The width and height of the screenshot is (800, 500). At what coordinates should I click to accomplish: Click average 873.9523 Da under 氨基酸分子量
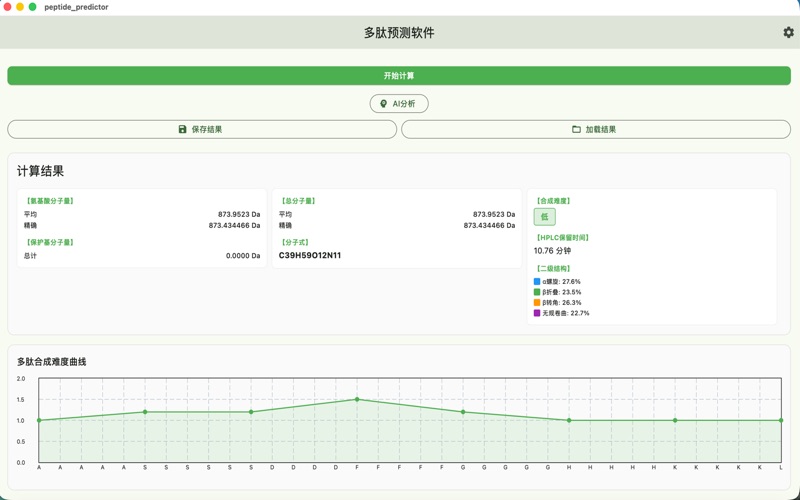pyautogui.click(x=239, y=214)
